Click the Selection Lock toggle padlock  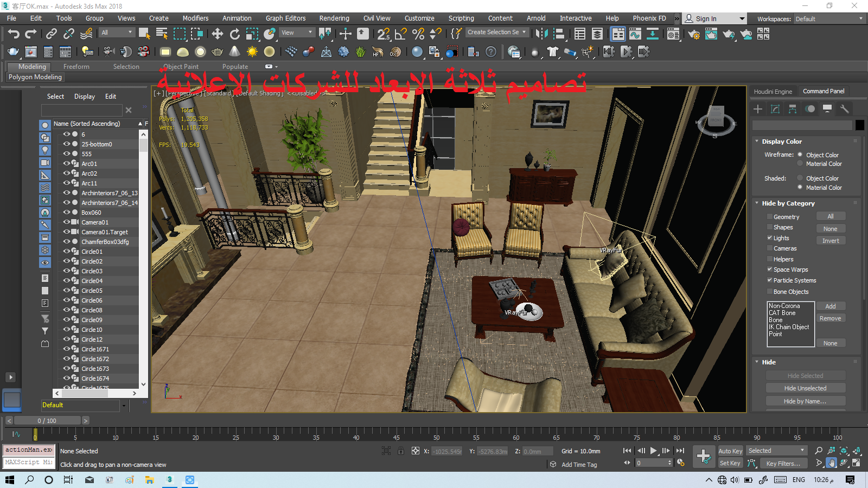tap(401, 451)
